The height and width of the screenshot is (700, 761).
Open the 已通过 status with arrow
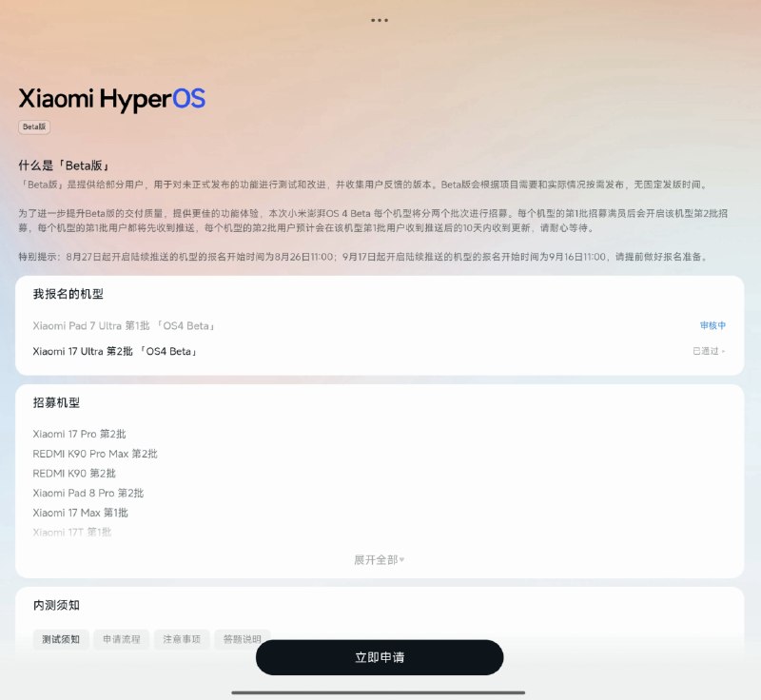pyautogui.click(x=709, y=351)
